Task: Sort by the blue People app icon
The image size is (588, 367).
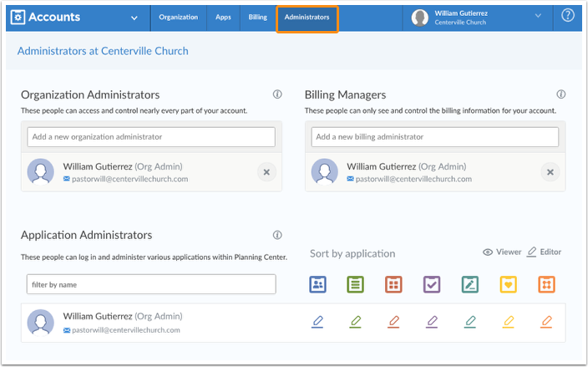Action: [x=317, y=284]
